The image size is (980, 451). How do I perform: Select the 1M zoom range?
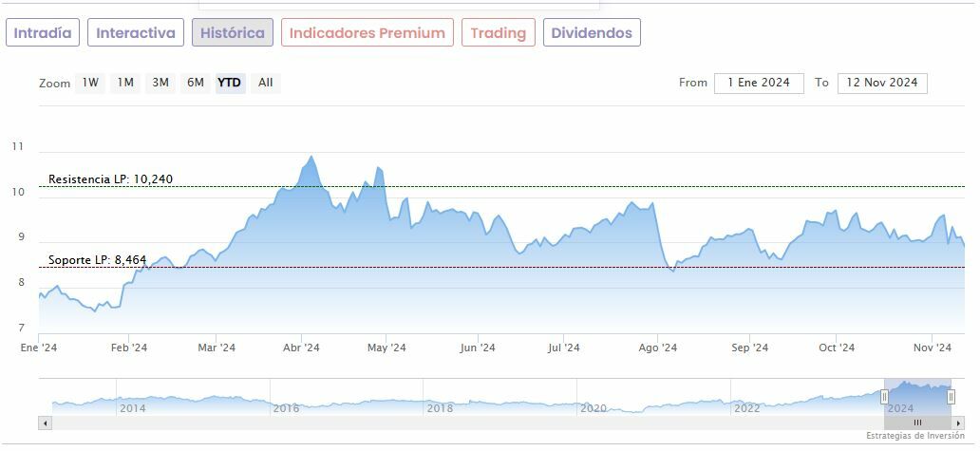(125, 83)
